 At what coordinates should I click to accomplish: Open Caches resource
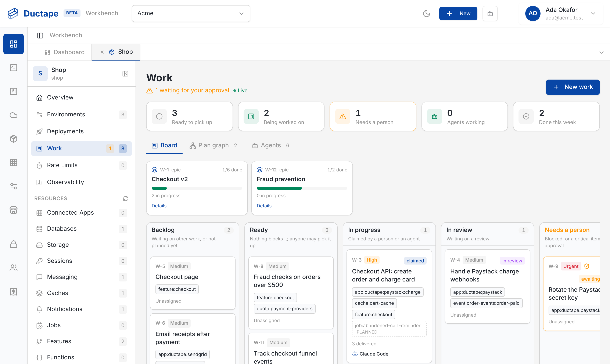pos(82,293)
